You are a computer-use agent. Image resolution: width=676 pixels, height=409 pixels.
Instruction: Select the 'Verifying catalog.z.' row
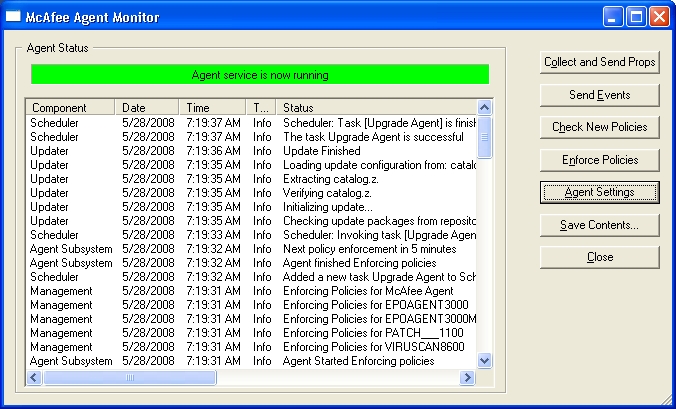click(251, 193)
